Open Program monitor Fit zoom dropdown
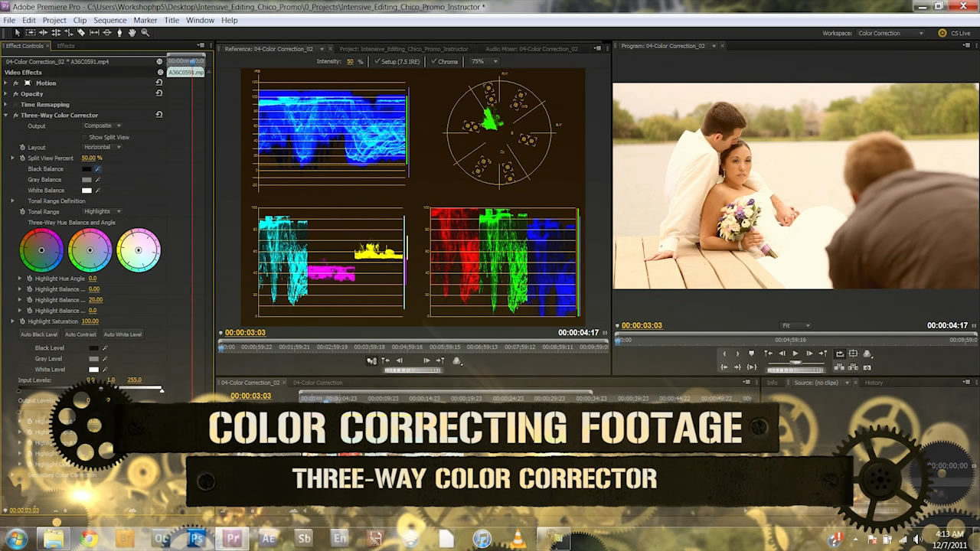980x551 pixels. [x=796, y=325]
